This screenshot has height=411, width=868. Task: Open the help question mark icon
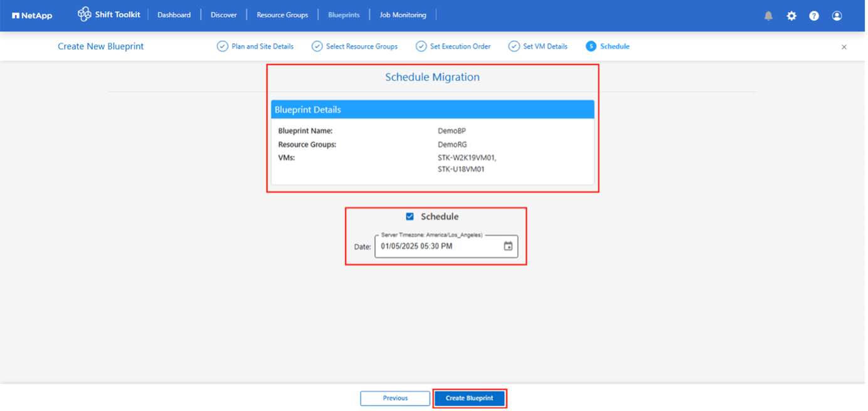click(814, 16)
